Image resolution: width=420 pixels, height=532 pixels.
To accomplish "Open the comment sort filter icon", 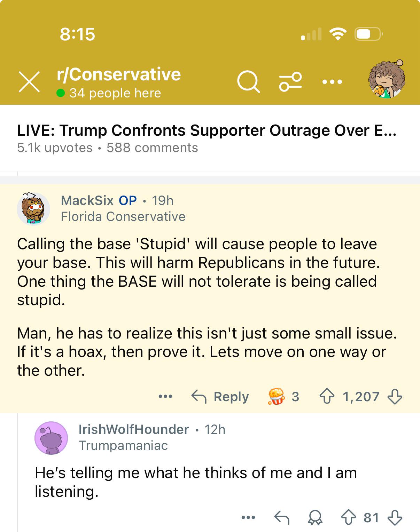I will click(290, 82).
